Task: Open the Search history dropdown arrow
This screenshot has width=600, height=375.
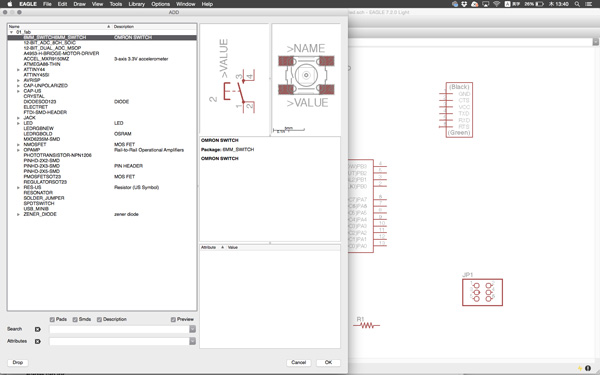Action: [x=192, y=329]
